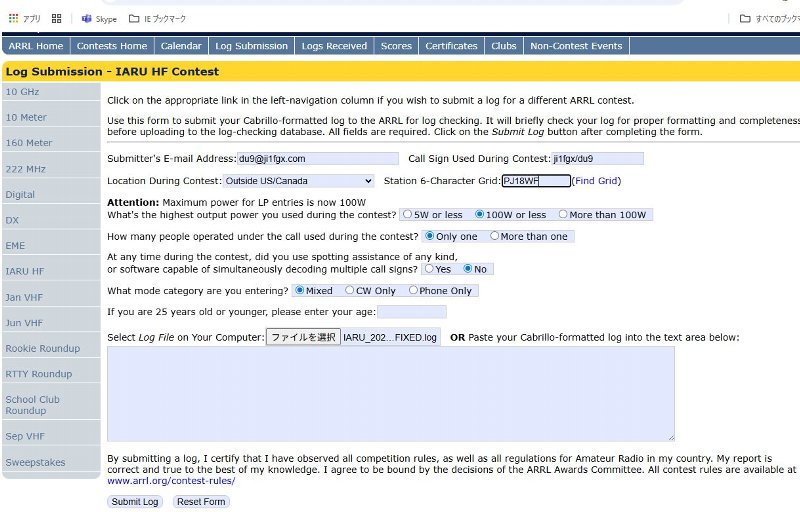The height and width of the screenshot is (512, 800).
Task: Select 222 MHz contest in sidebar
Action: click(x=26, y=169)
